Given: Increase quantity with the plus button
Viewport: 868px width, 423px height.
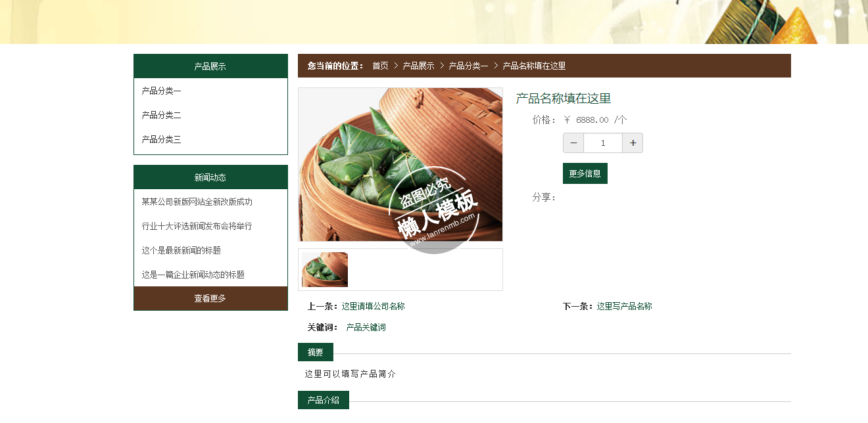Looking at the screenshot, I should point(633,143).
